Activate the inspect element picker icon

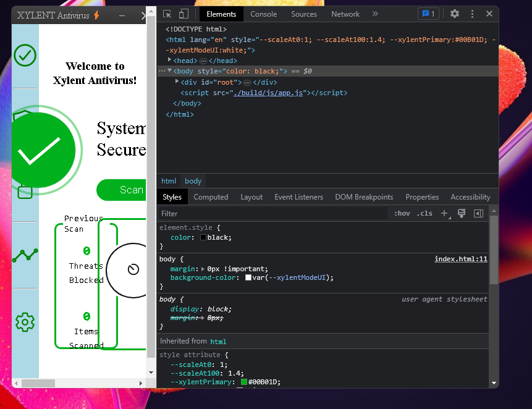(x=167, y=14)
